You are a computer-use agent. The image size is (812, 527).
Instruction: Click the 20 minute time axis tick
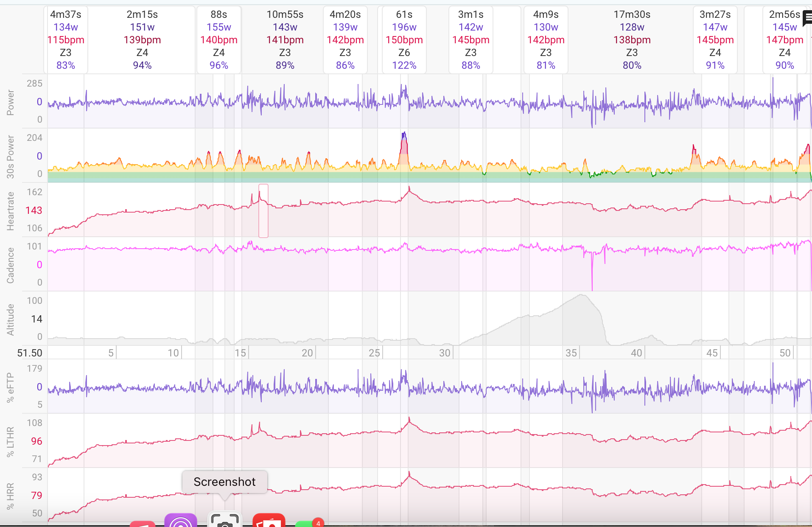click(x=307, y=353)
